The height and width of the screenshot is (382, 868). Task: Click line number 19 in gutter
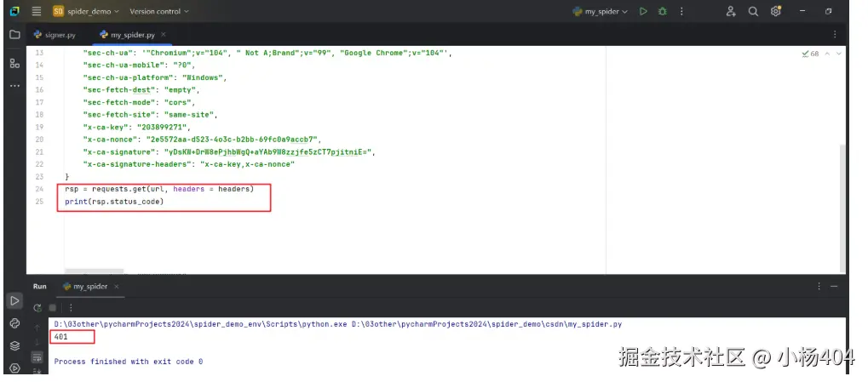pos(38,127)
